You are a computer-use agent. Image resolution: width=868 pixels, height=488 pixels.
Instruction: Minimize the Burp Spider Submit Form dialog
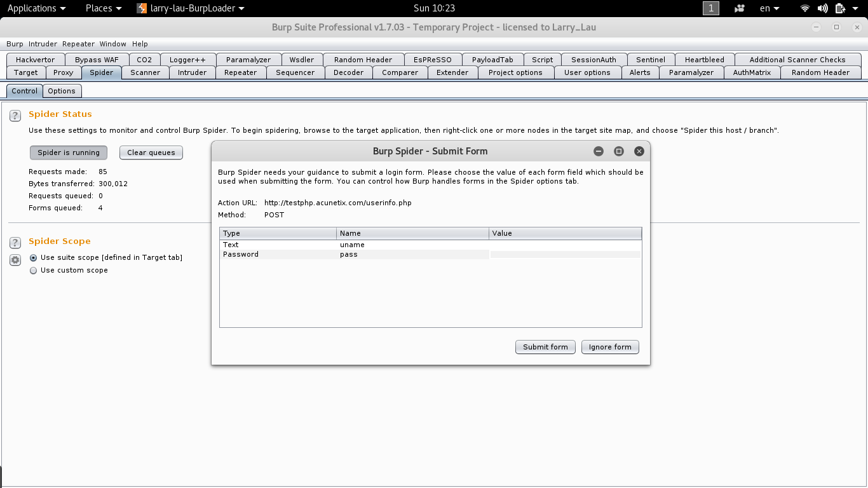(599, 151)
